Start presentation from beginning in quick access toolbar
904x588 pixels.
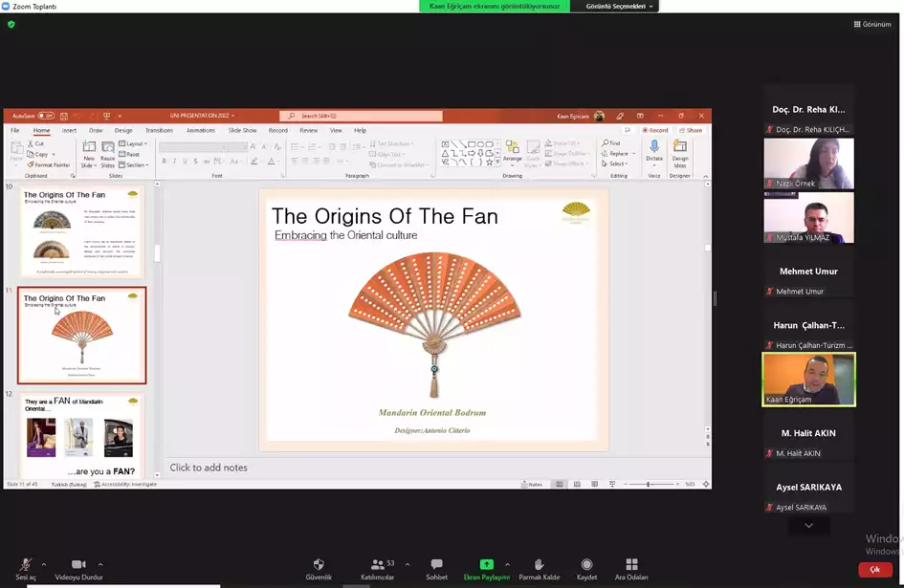[x=106, y=116]
